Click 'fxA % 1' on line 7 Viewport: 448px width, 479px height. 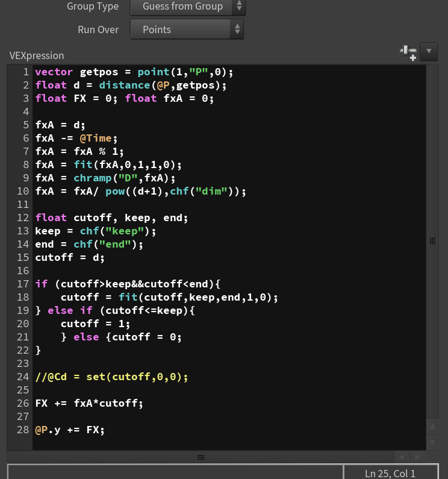pos(96,151)
